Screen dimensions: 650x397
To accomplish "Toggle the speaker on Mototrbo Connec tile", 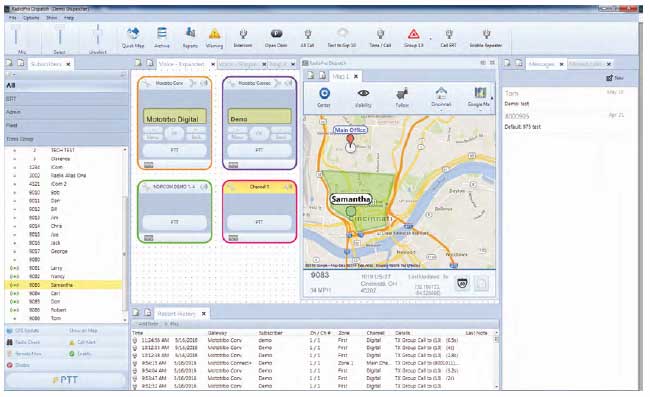I will point(289,83).
